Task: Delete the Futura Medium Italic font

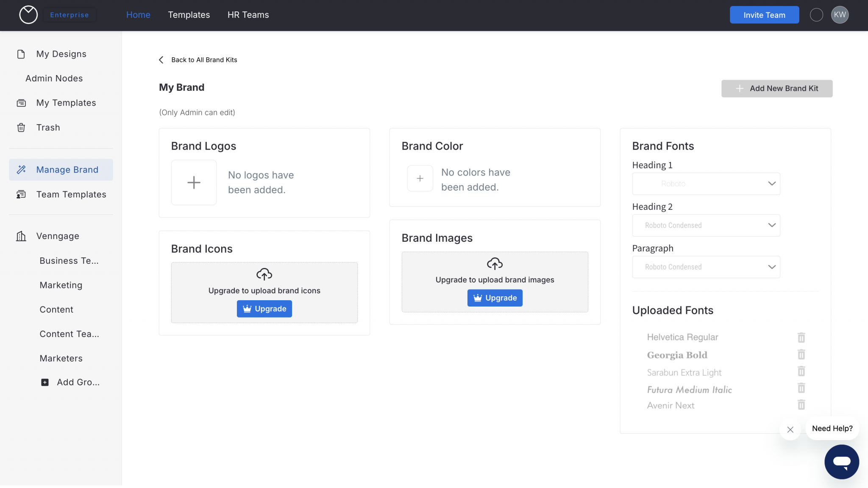Action: click(x=801, y=388)
